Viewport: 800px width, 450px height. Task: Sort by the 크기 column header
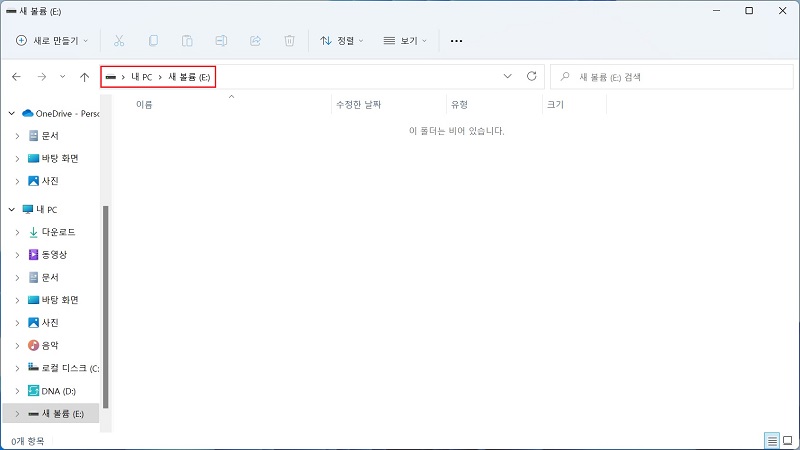[x=555, y=105]
